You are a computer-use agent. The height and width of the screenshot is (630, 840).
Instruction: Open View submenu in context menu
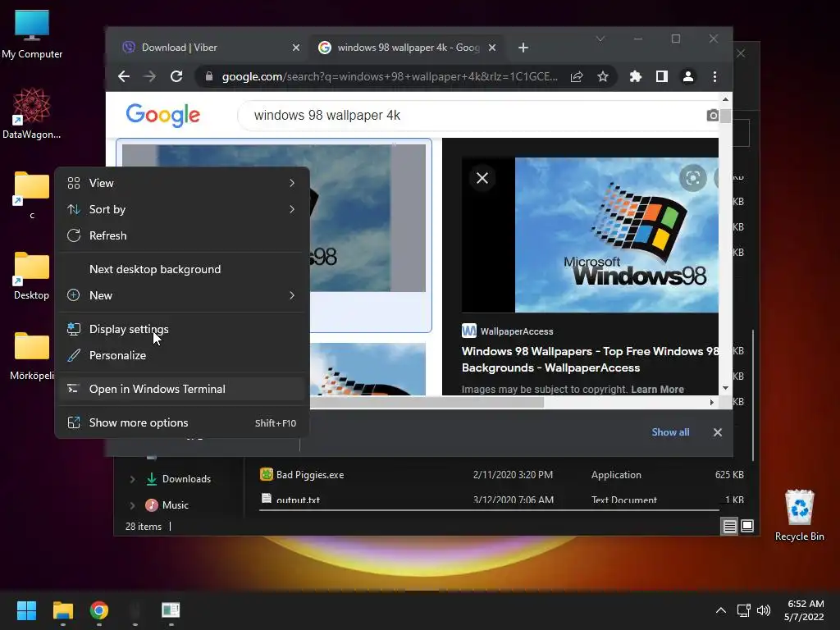pos(181,183)
